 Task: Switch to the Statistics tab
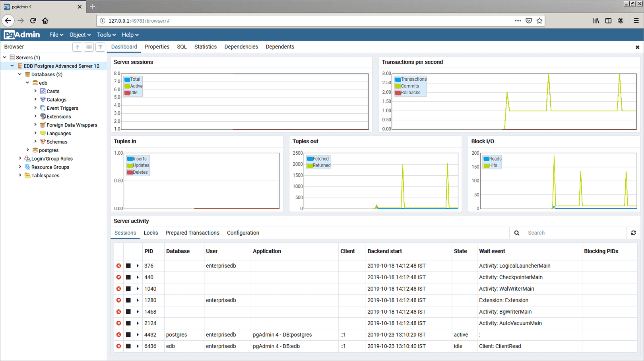(206, 47)
